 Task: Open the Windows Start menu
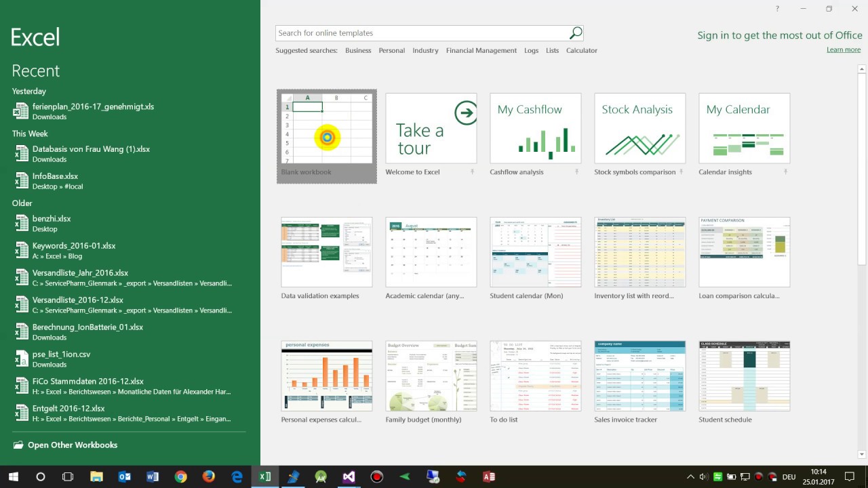tap(13, 476)
